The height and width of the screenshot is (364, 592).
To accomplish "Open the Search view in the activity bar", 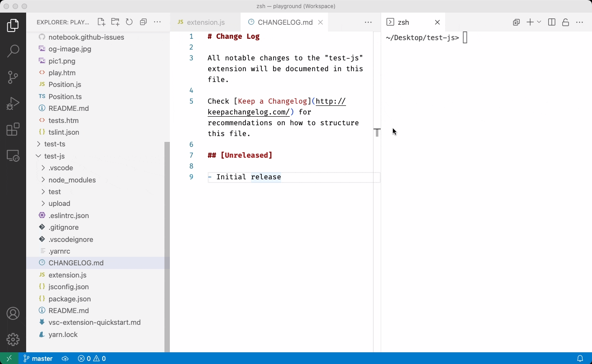I will (x=13, y=51).
